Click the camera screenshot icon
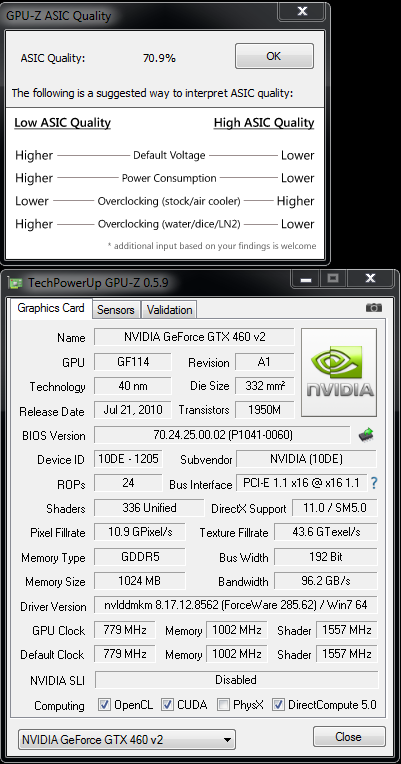Screen dimensions: 401x764 [374, 308]
